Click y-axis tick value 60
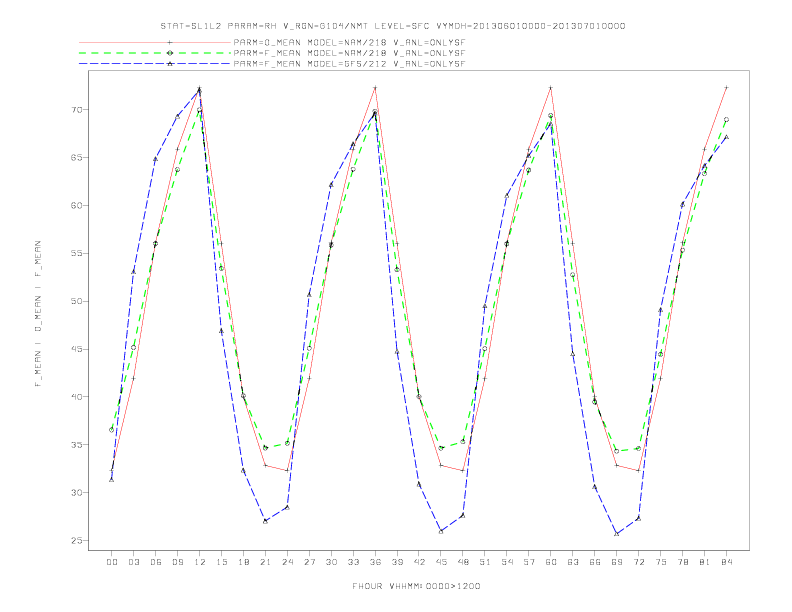The height and width of the screenshot is (612, 792). [76, 206]
